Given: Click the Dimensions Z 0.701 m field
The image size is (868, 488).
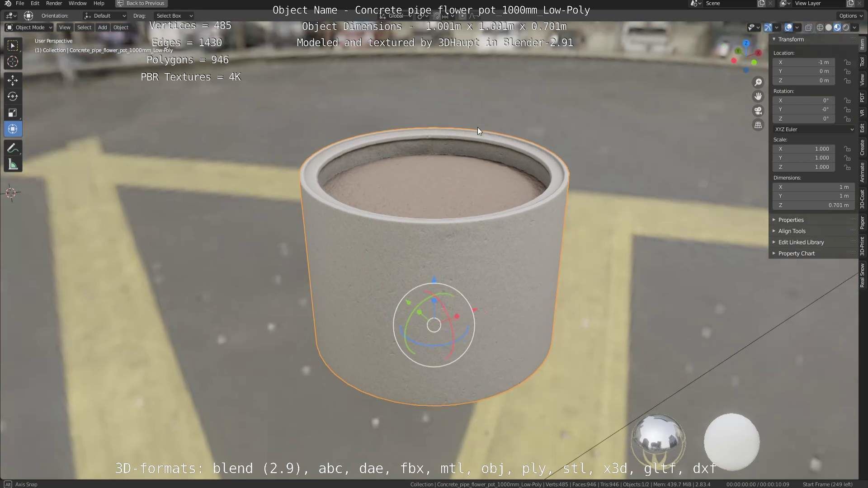Looking at the screenshot, I should (814, 205).
